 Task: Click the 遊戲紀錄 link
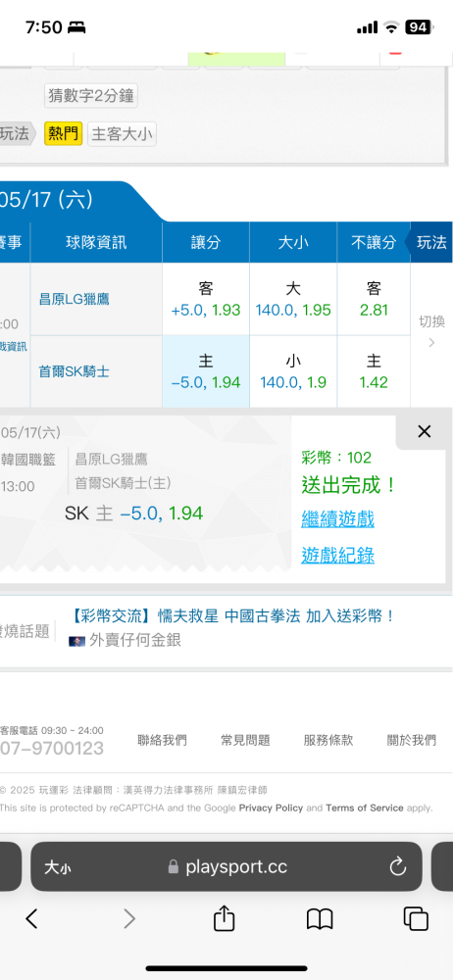tap(338, 555)
